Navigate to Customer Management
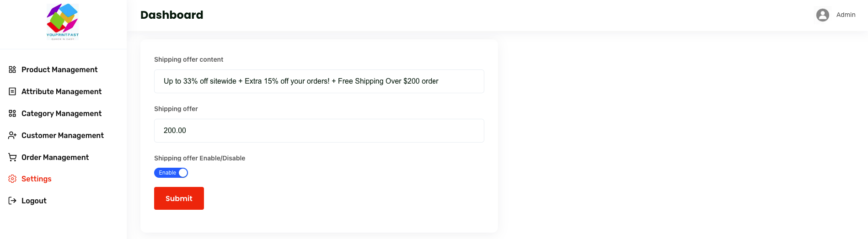This screenshot has height=239, width=868. coord(63,135)
